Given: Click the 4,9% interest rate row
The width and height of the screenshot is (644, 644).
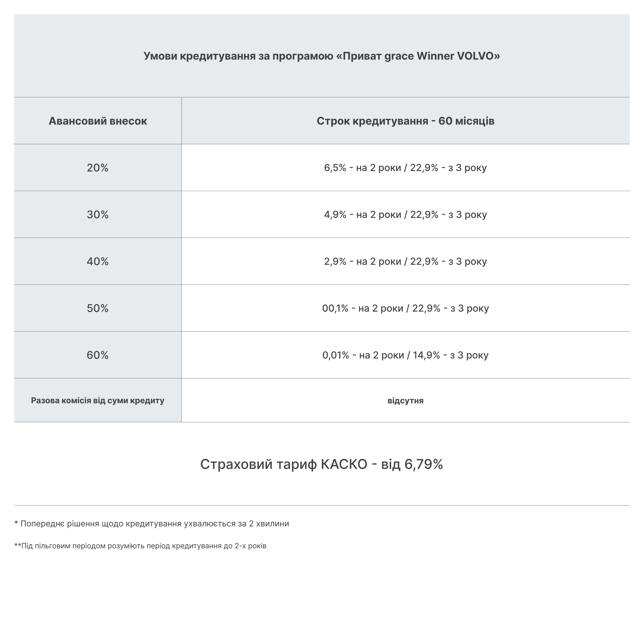Looking at the screenshot, I should 405,214.
